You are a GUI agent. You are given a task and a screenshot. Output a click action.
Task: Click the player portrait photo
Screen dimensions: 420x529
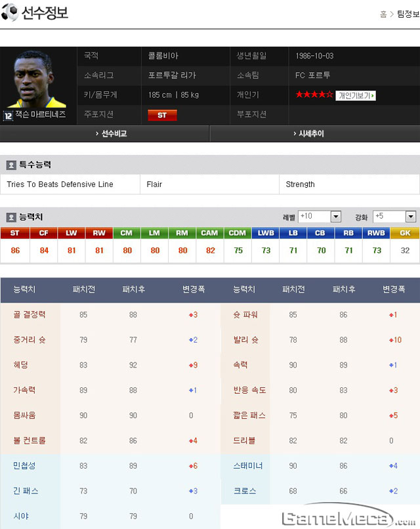coord(35,79)
